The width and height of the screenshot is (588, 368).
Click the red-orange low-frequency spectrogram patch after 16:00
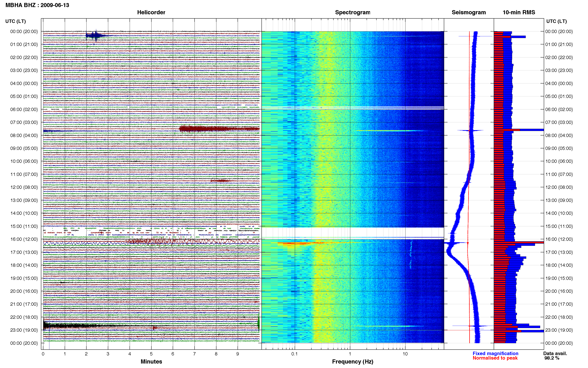pos(297,243)
